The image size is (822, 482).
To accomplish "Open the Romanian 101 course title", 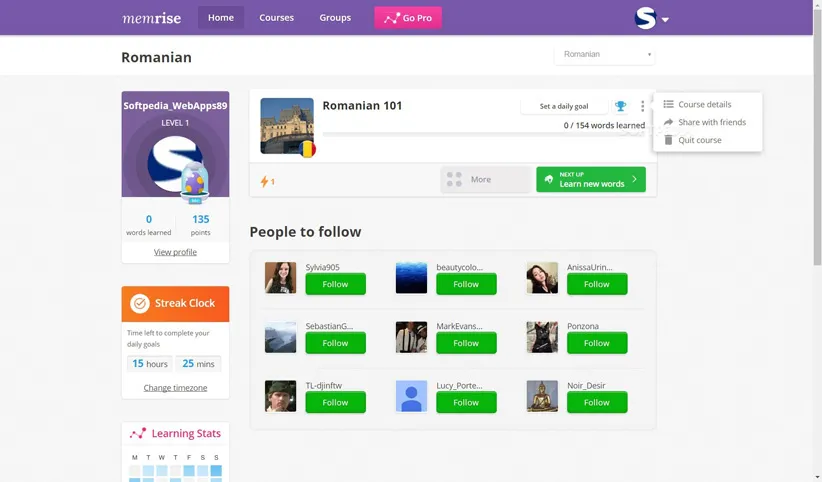I will tap(362, 105).
